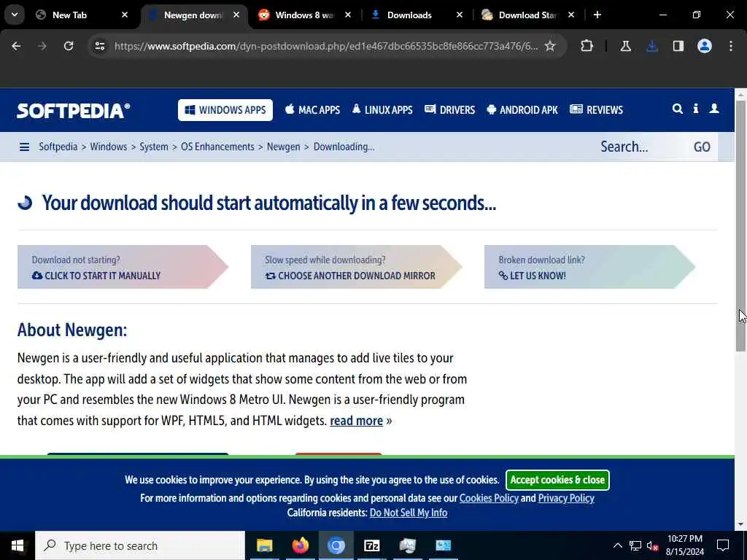Show browser downloads popup
The height and width of the screenshot is (560, 747).
coord(652,46)
